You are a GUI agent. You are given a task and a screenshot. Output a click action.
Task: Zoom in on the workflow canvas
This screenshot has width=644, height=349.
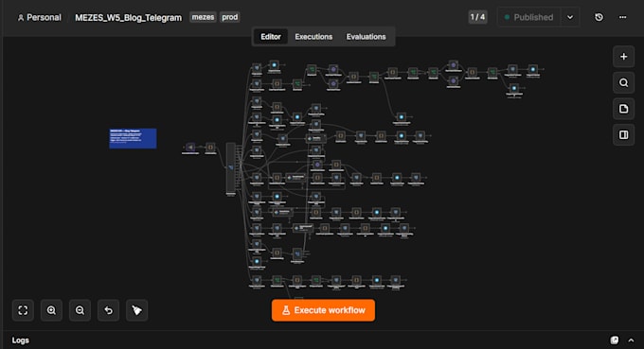pos(51,310)
